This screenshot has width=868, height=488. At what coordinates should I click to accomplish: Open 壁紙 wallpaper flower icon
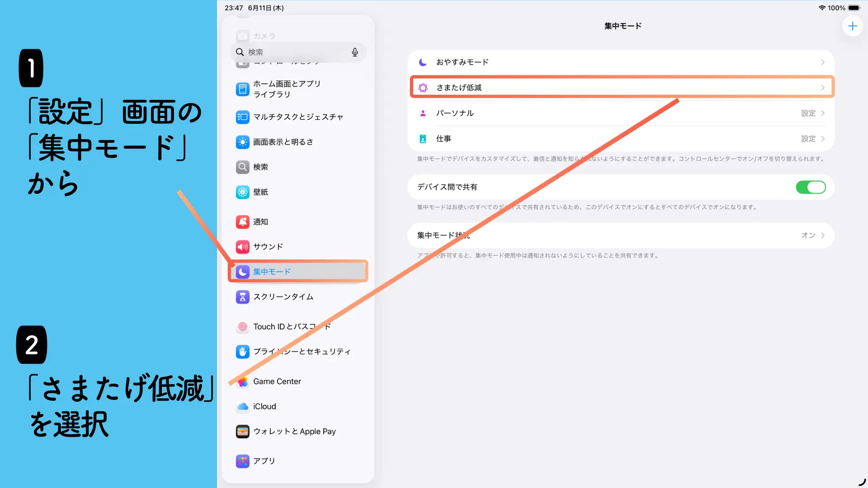[243, 192]
